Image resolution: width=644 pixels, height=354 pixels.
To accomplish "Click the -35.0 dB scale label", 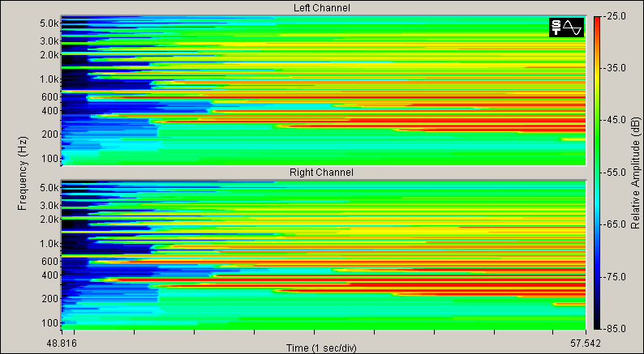I will point(616,68).
